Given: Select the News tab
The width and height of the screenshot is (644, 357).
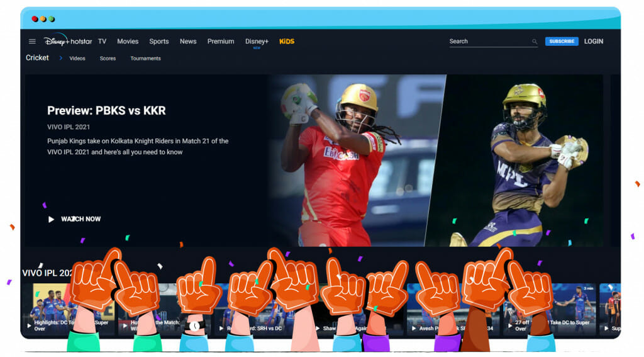Looking at the screenshot, I should point(188,41).
